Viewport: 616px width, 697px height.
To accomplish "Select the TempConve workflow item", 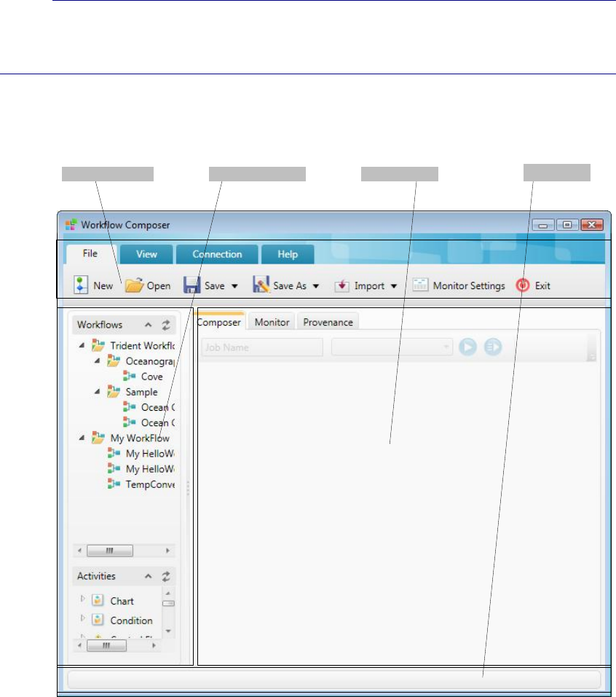I will (150, 484).
